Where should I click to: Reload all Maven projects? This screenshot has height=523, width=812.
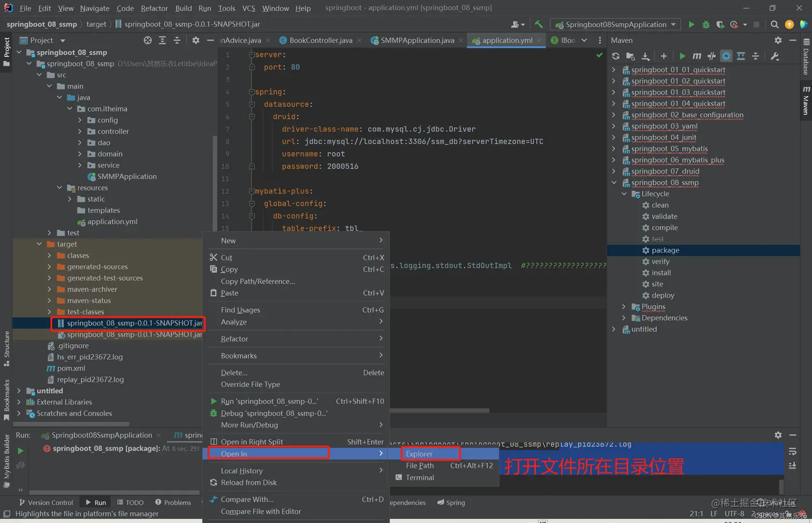tap(615, 56)
